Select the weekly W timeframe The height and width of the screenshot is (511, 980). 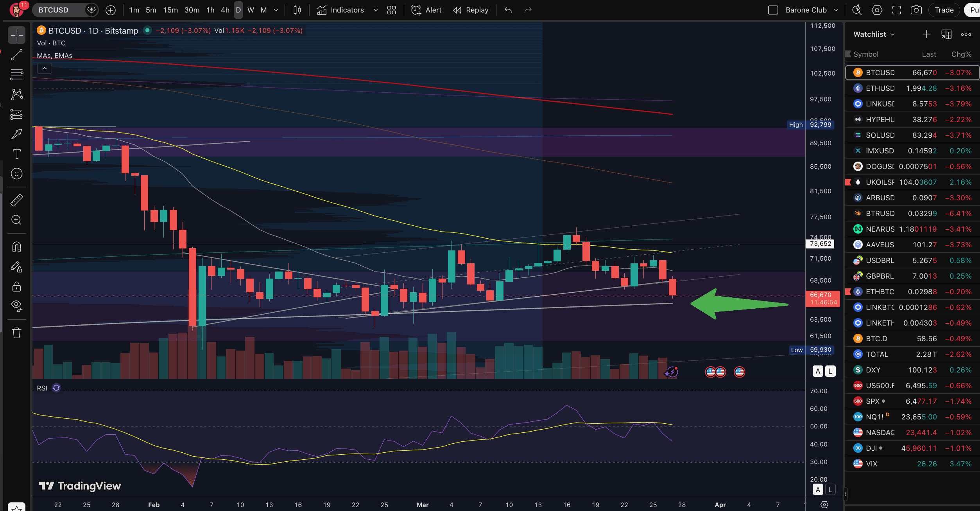tap(251, 10)
